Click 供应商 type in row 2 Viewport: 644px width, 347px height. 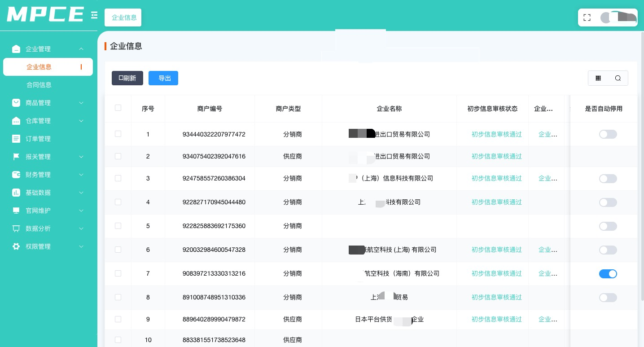[293, 156]
